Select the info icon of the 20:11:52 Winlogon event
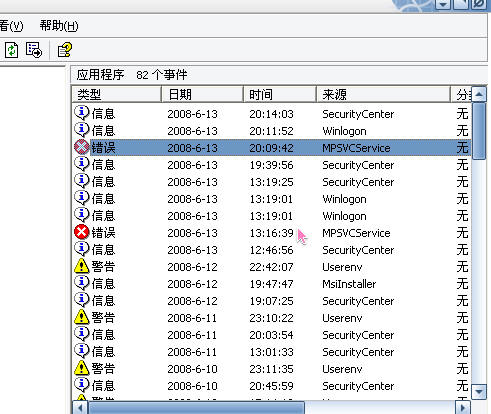 click(82, 130)
